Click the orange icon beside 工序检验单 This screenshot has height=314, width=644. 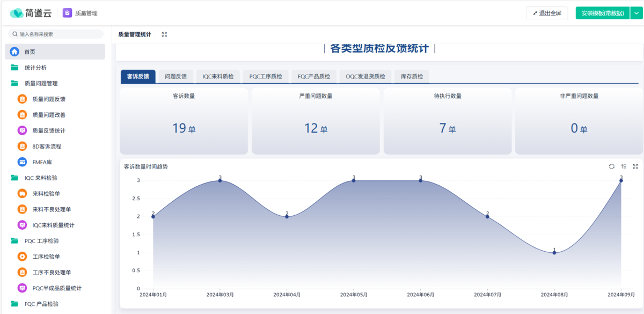tap(22, 257)
